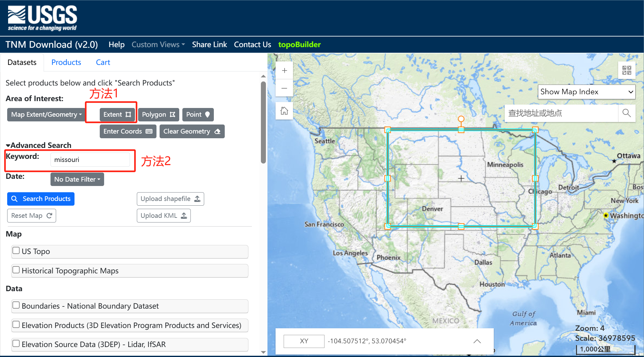Select the Extent draw tool
Image resolution: width=644 pixels, height=357 pixels.
117,115
